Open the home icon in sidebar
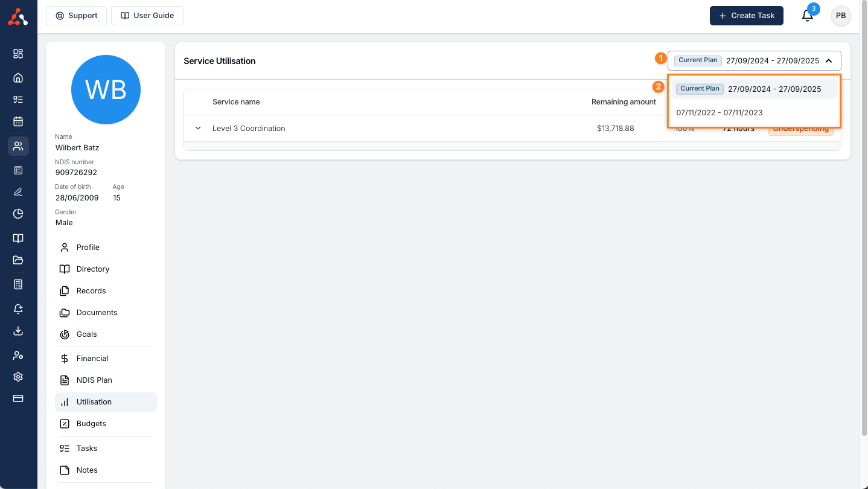Image resolution: width=868 pixels, height=489 pixels. [x=18, y=77]
